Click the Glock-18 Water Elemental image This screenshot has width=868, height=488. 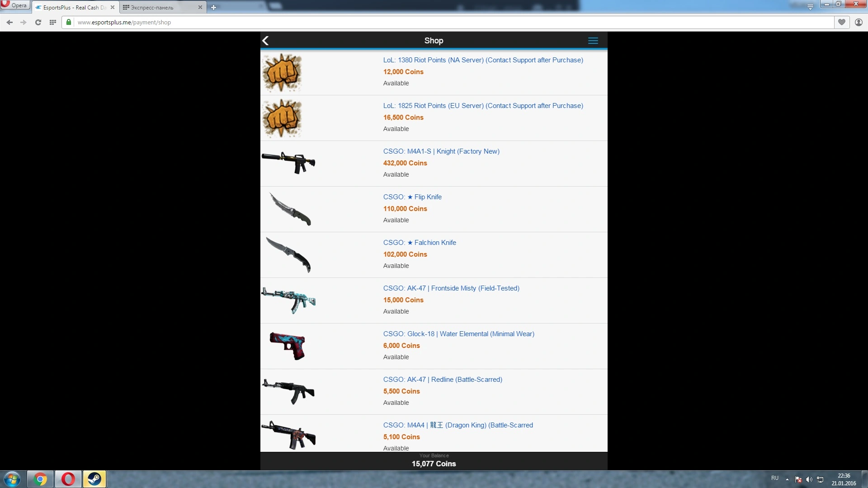288,346
